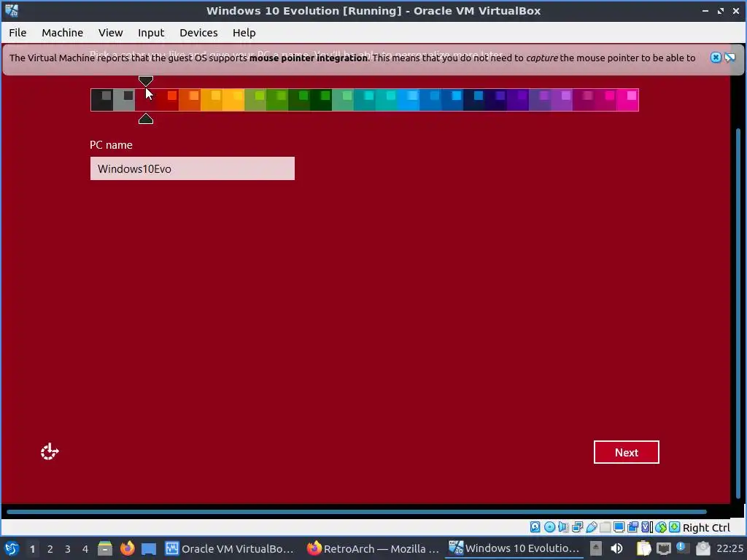This screenshot has width=747, height=560.
Task: Select workspace 1 in pager
Action: point(32,548)
